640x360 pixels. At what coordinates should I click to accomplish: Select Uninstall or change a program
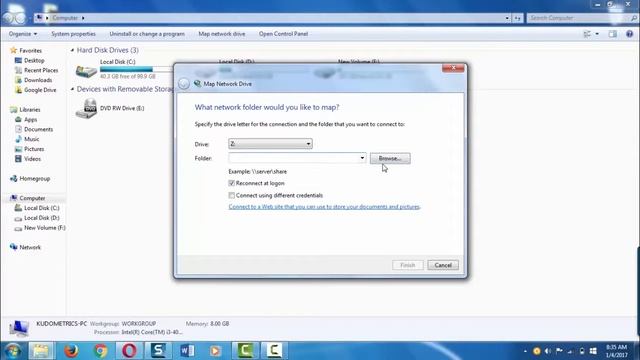pyautogui.click(x=147, y=34)
